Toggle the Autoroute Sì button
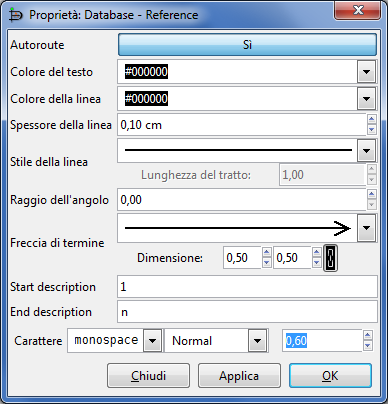The height and width of the screenshot is (404, 388). [247, 44]
